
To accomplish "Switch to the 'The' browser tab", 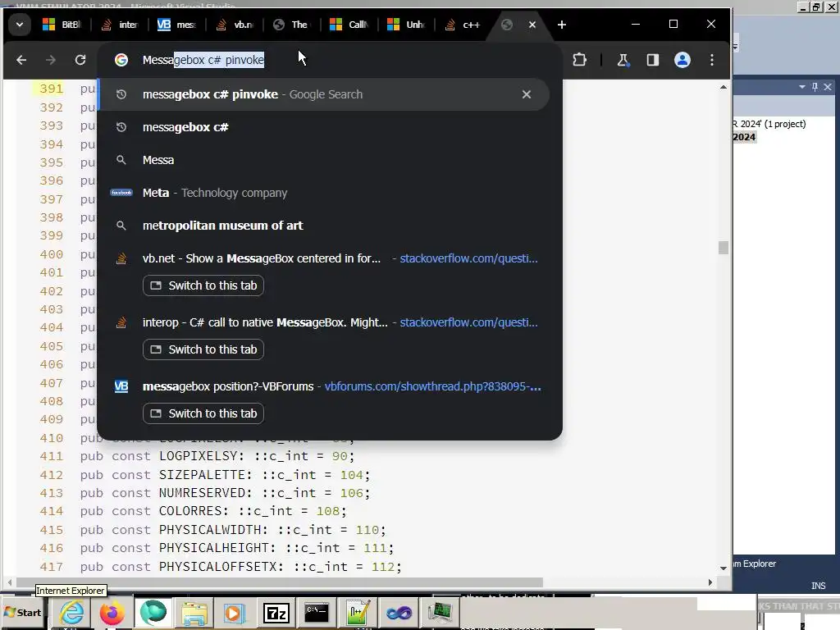I will tap(291, 25).
